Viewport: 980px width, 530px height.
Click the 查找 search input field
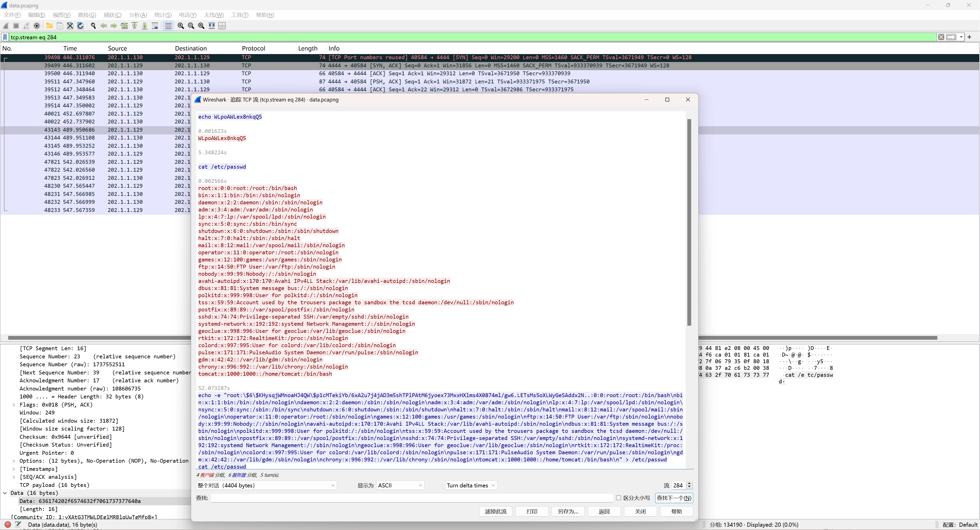(x=411, y=498)
